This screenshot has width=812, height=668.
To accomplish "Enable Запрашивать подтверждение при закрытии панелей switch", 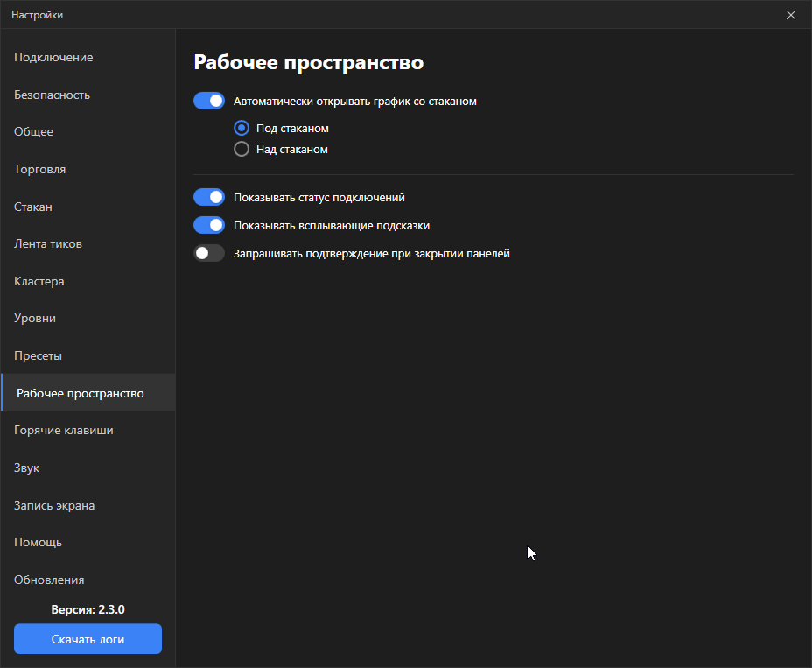I will pos(209,253).
